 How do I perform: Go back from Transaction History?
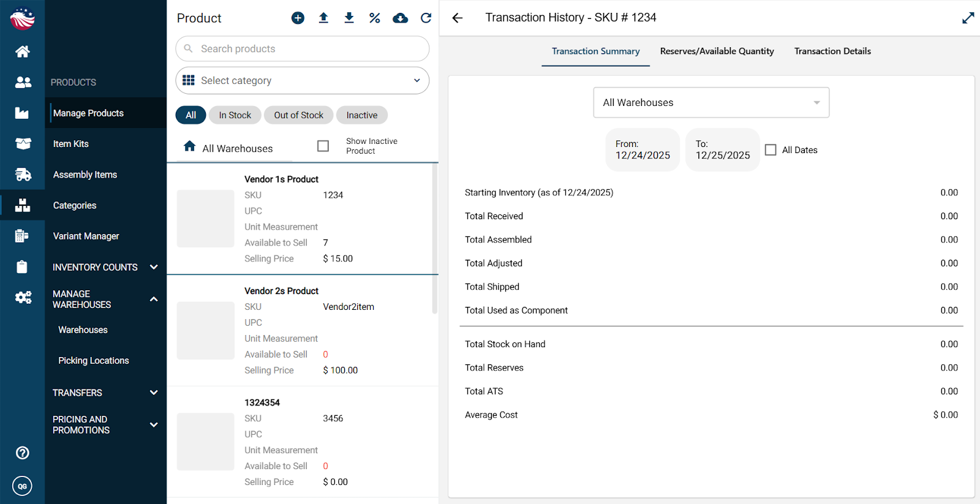pyautogui.click(x=458, y=18)
